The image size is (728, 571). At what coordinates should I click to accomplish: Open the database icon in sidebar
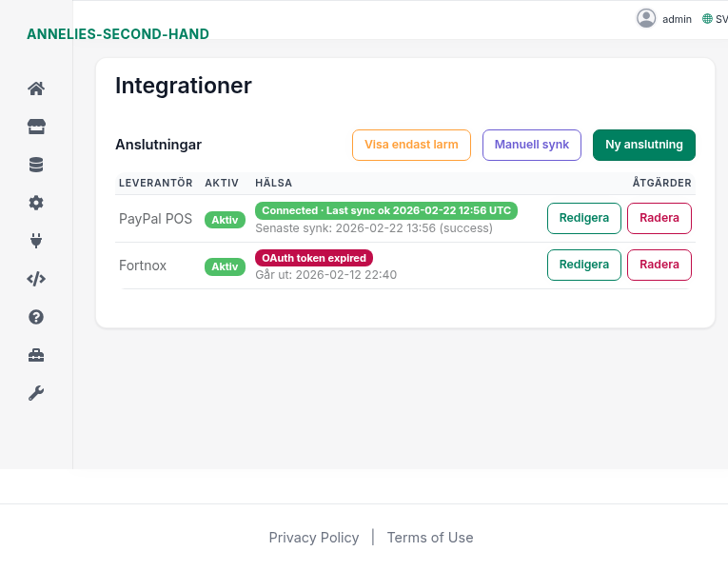click(x=36, y=165)
